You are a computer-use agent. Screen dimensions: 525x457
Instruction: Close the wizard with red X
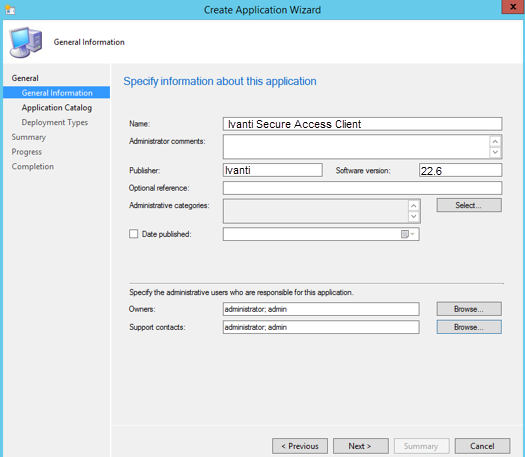click(x=513, y=7)
